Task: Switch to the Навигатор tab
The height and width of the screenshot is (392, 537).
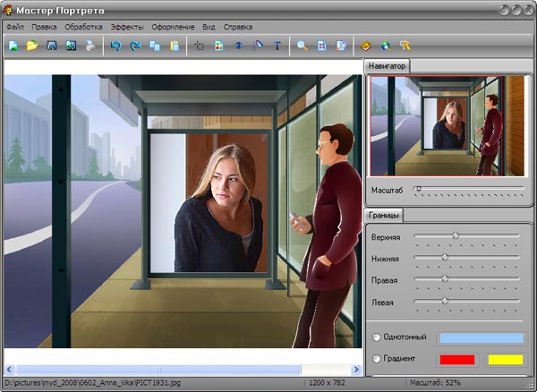Action: [387, 66]
